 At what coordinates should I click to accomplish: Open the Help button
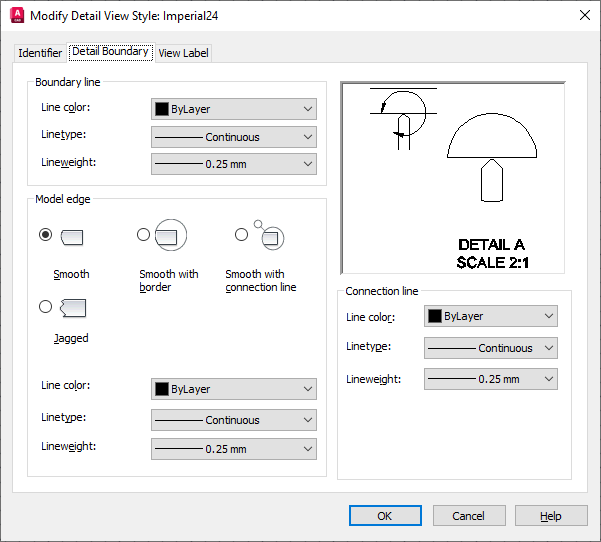coord(551,516)
